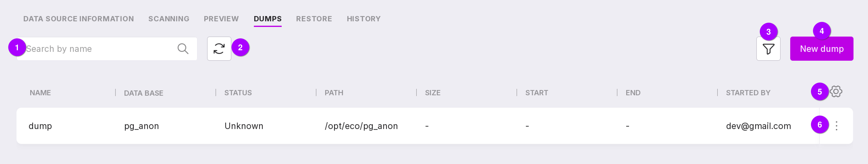The width and height of the screenshot is (868, 164).
Task: Click the Started By column header
Action: [748, 93]
